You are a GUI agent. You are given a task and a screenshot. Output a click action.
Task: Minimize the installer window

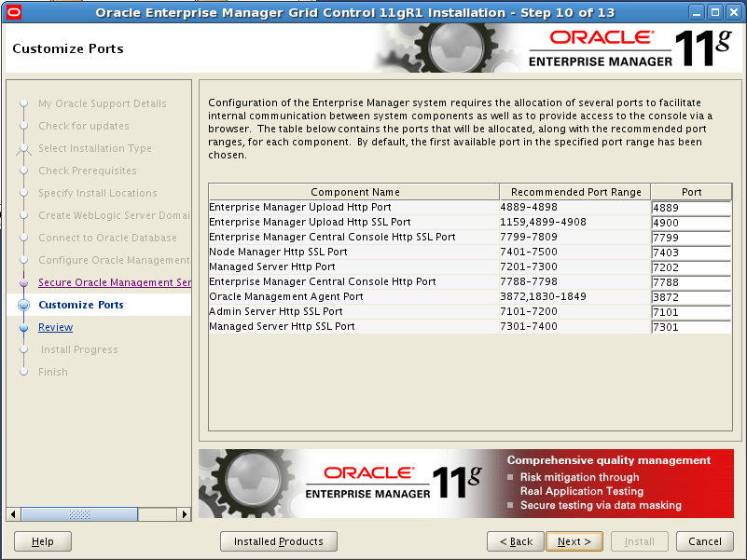pos(697,12)
